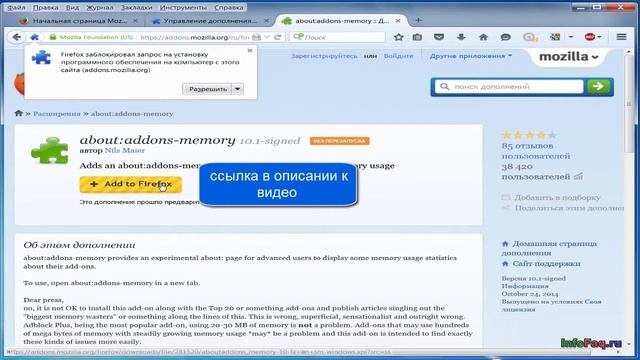
Task: Open the Файл menu
Action: [x=16, y=7]
